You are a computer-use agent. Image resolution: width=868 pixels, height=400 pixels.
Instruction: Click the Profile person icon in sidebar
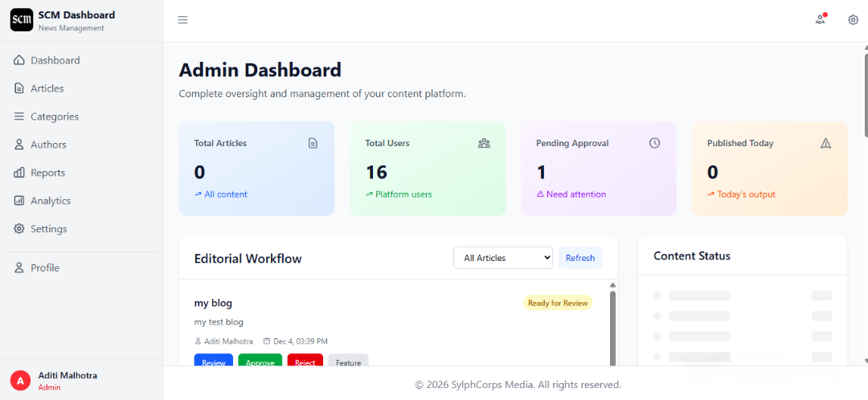(19, 268)
